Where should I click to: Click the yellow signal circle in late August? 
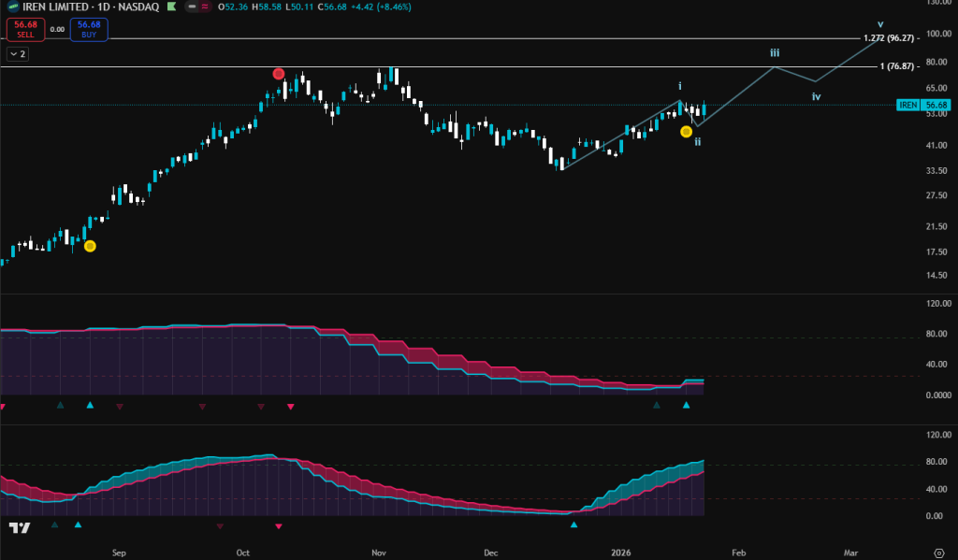(90, 246)
